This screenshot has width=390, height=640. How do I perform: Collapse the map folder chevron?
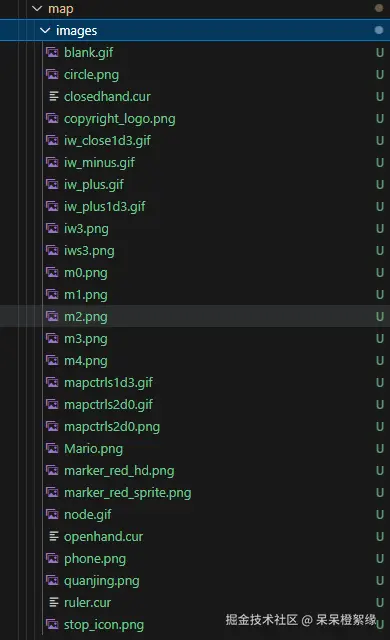click(x=37, y=9)
